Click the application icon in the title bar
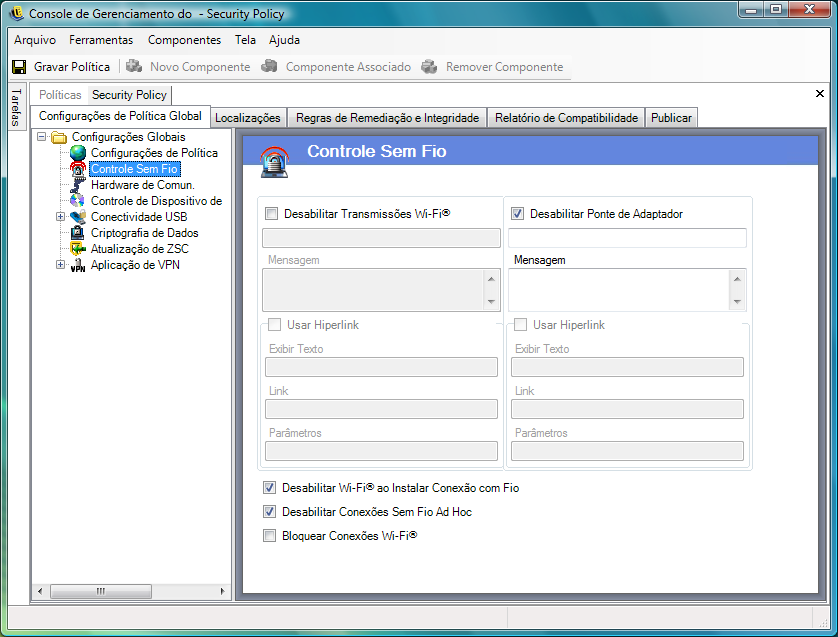Screen dimensions: 838x637 tap(17, 13)
